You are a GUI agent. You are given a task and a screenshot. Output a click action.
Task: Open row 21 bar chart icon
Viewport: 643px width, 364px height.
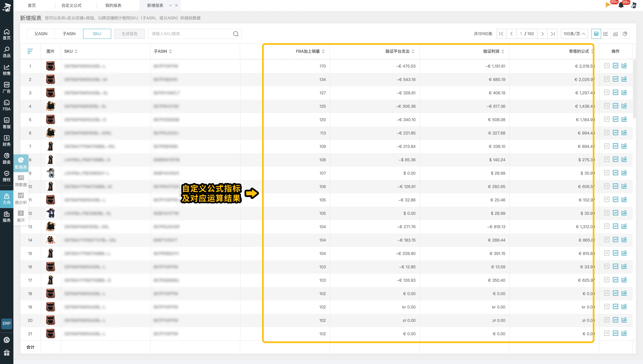click(x=624, y=333)
